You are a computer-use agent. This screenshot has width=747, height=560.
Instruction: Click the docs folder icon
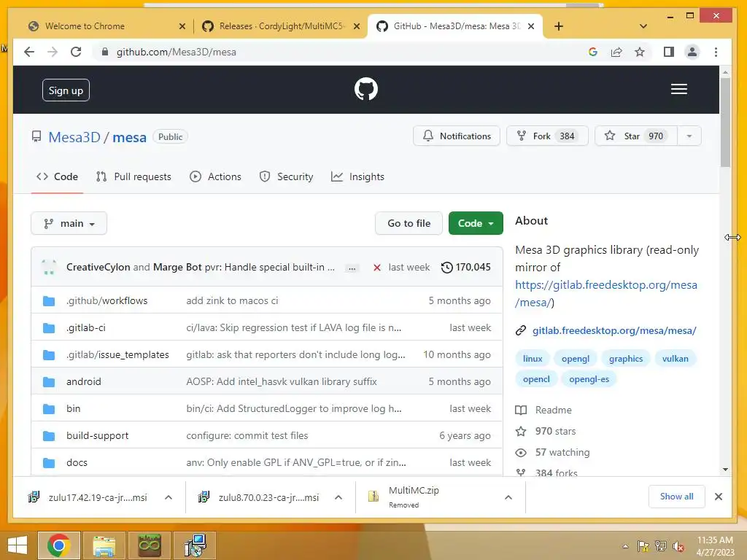(49, 463)
